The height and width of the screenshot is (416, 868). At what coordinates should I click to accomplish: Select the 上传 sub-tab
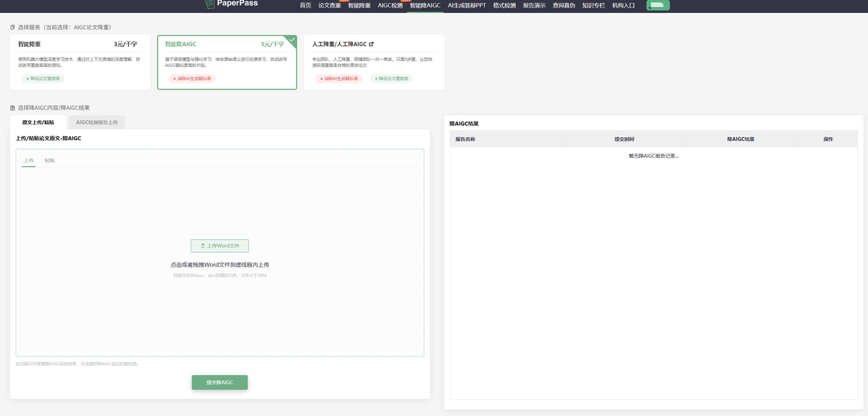(x=28, y=161)
